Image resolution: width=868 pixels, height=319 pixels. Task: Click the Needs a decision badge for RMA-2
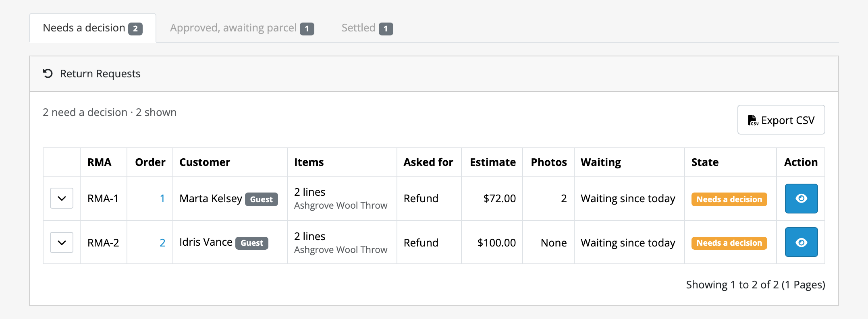pyautogui.click(x=729, y=243)
